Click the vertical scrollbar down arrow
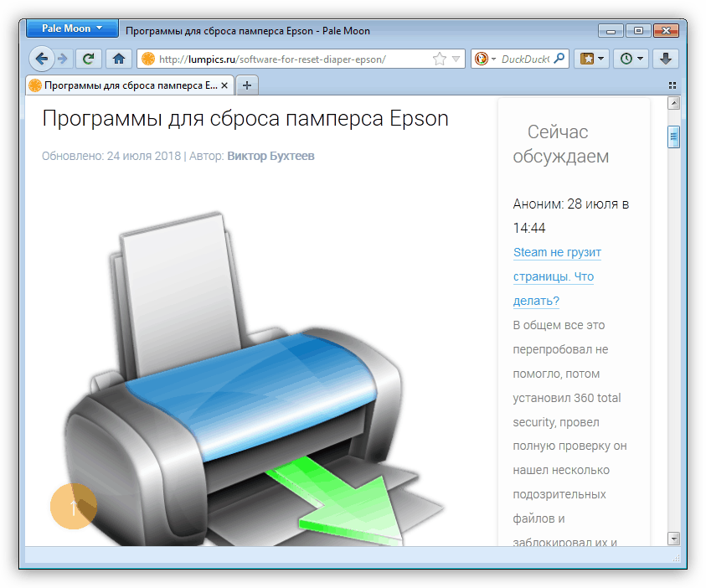This screenshot has width=706, height=588. (x=673, y=538)
